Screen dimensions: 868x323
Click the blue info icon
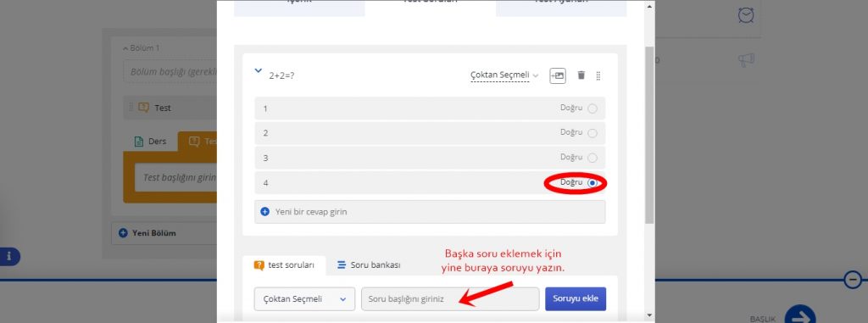click(9, 257)
